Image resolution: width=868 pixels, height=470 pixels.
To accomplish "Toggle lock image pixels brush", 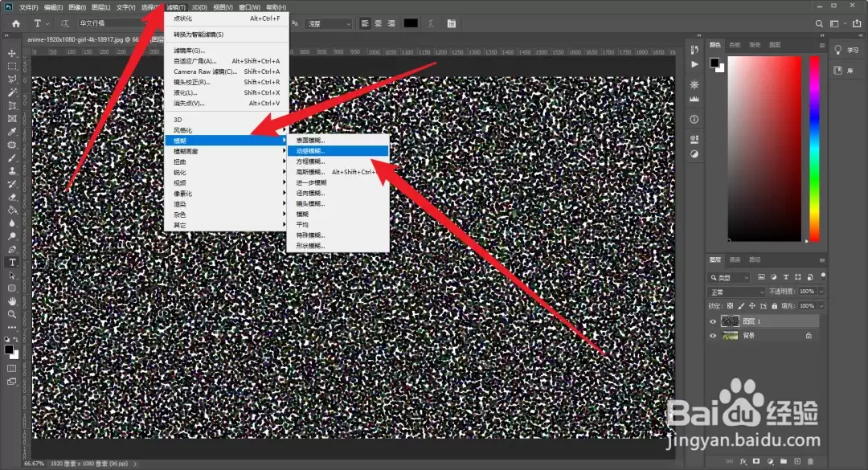I will (x=741, y=305).
